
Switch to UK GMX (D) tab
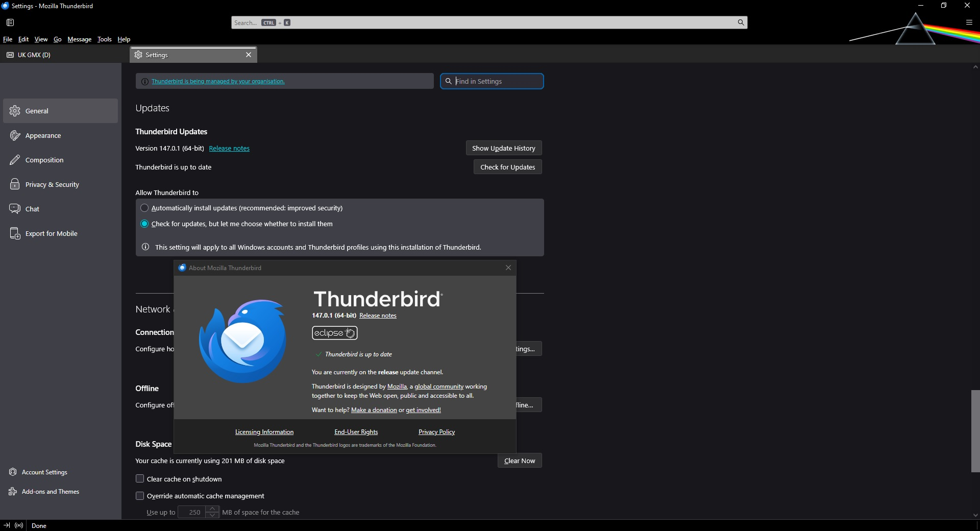click(34, 55)
